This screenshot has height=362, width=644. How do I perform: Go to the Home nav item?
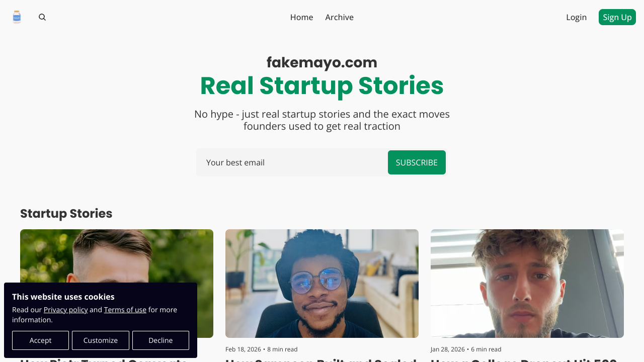pos(301,17)
